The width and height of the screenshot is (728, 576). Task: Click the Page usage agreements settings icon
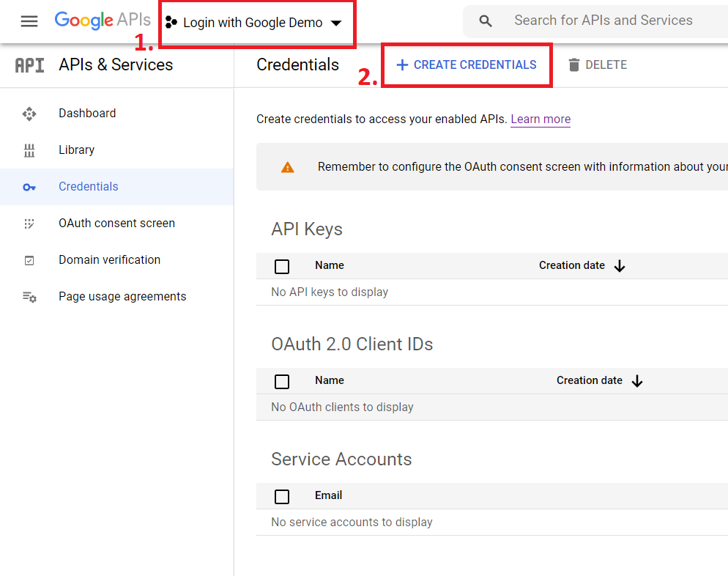point(30,297)
